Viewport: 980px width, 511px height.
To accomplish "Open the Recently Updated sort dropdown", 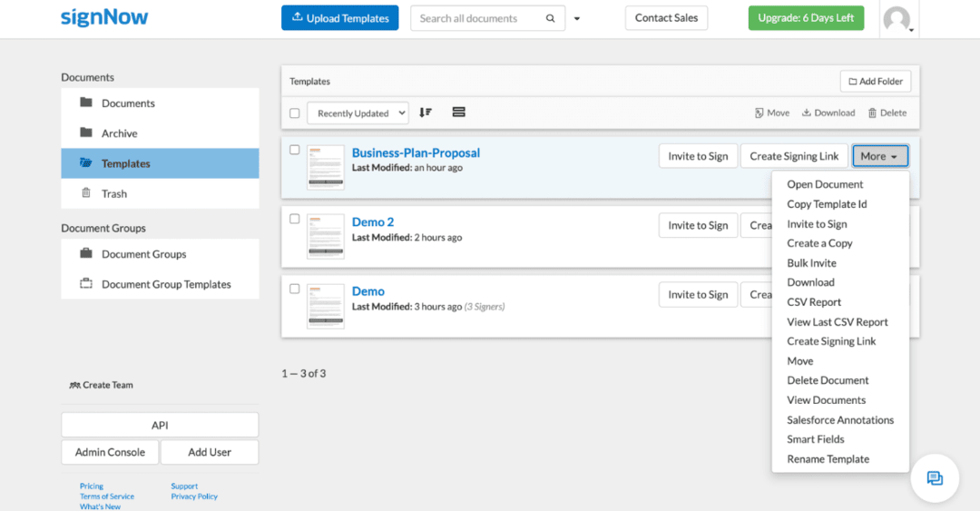I will coord(358,113).
